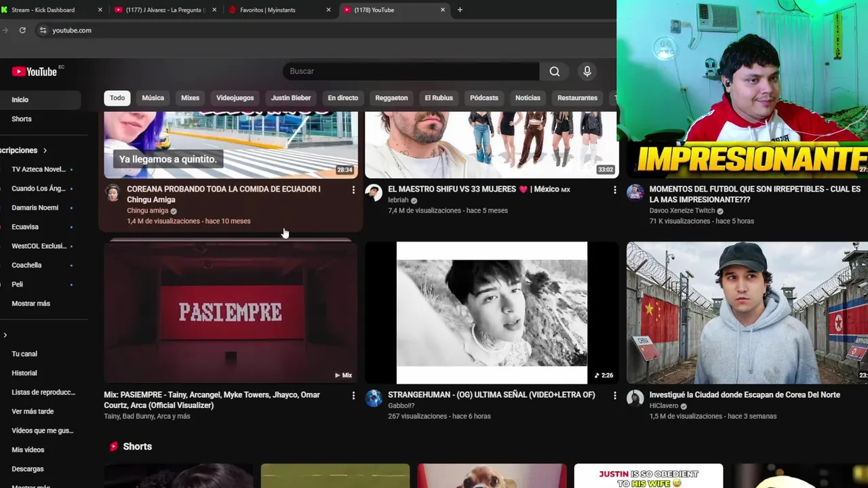Open Shorts in sidebar
This screenshot has height=488, width=868.
(x=21, y=119)
